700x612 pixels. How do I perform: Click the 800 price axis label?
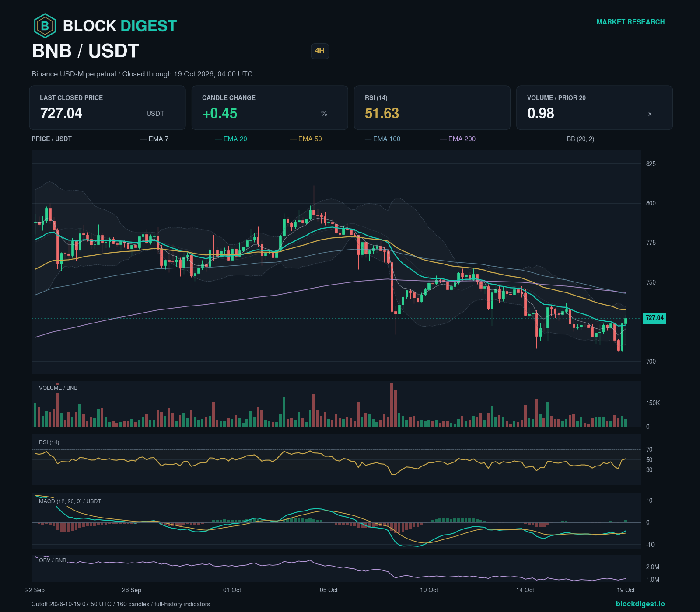click(x=651, y=203)
